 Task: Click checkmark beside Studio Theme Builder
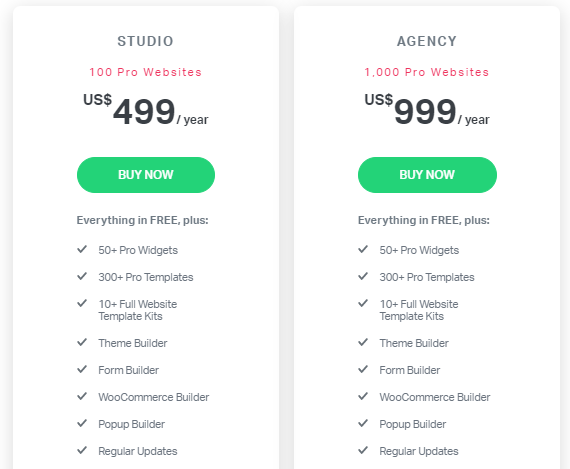click(82, 342)
